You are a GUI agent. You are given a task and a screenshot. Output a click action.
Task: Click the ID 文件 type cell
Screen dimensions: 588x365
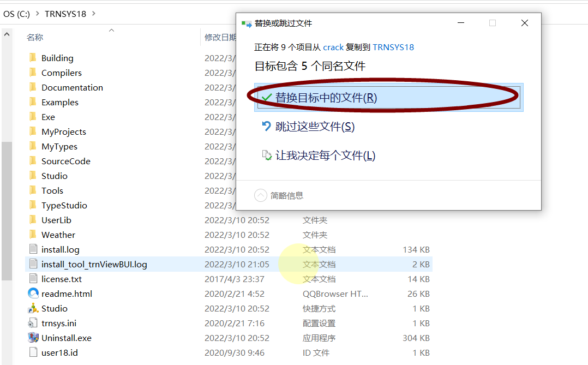[316, 352]
